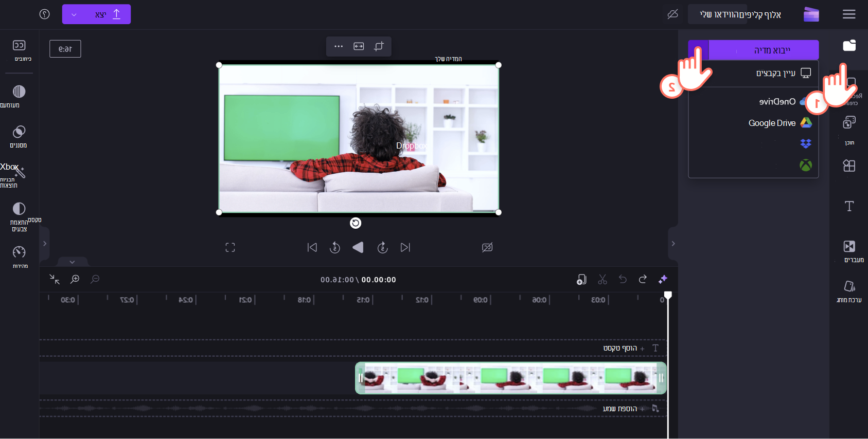Image resolution: width=868 pixels, height=439 pixels.
Task: Open the 16:9 aspect ratio selector
Action: (65, 49)
